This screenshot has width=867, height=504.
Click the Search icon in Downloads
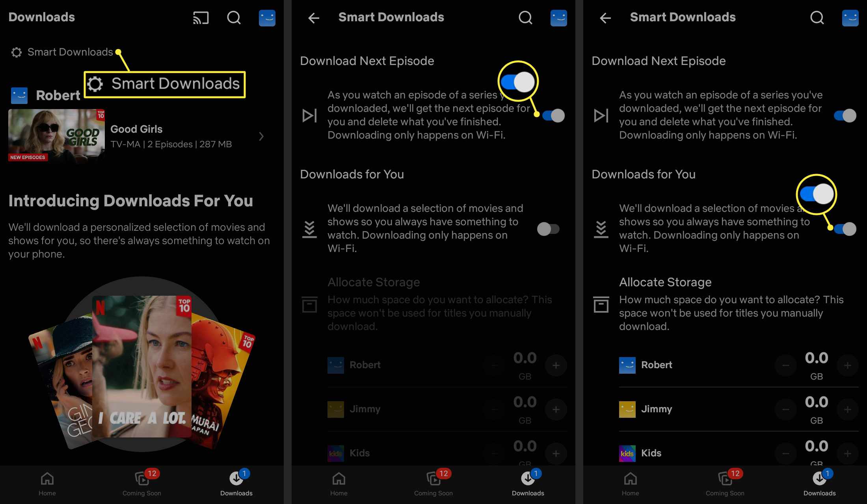coord(234,17)
